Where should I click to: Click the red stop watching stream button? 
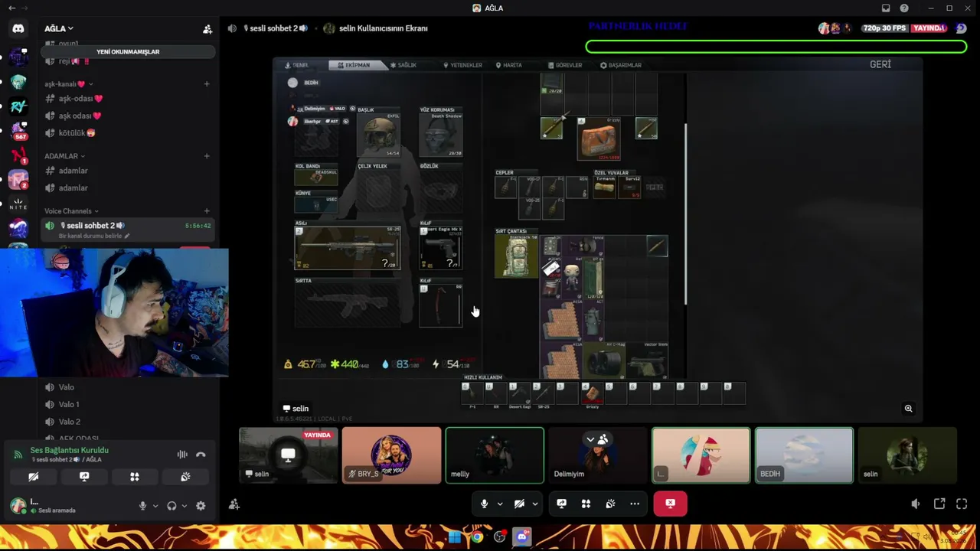pyautogui.click(x=670, y=504)
